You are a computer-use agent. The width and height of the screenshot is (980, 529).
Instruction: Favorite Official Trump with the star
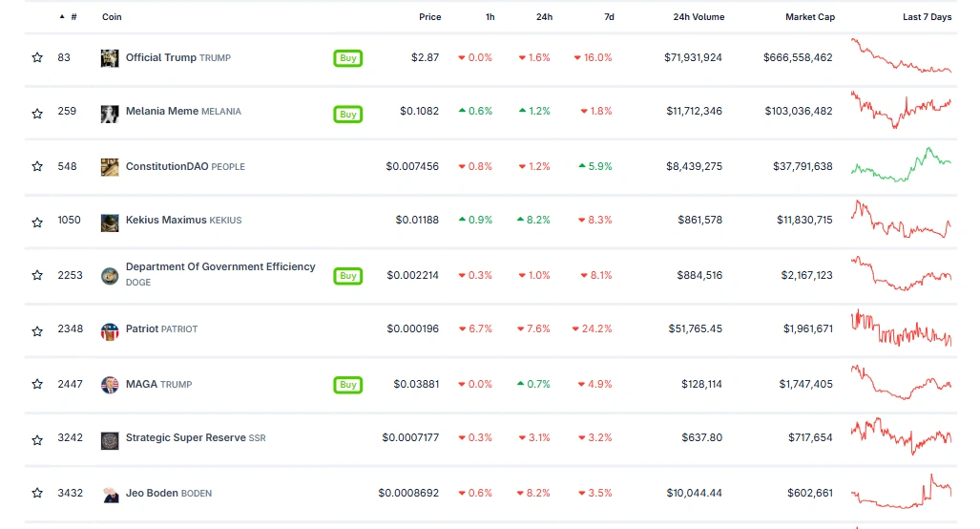coord(37,58)
